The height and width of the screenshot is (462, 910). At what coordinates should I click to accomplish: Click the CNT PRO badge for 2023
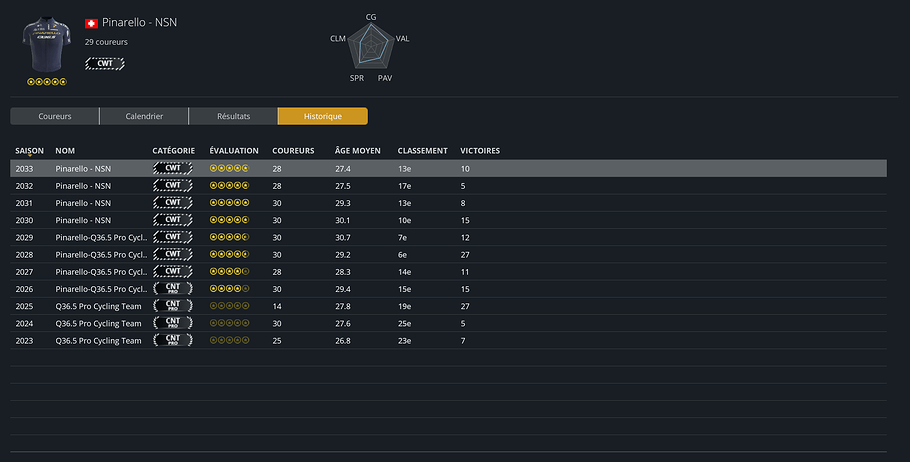pos(173,340)
